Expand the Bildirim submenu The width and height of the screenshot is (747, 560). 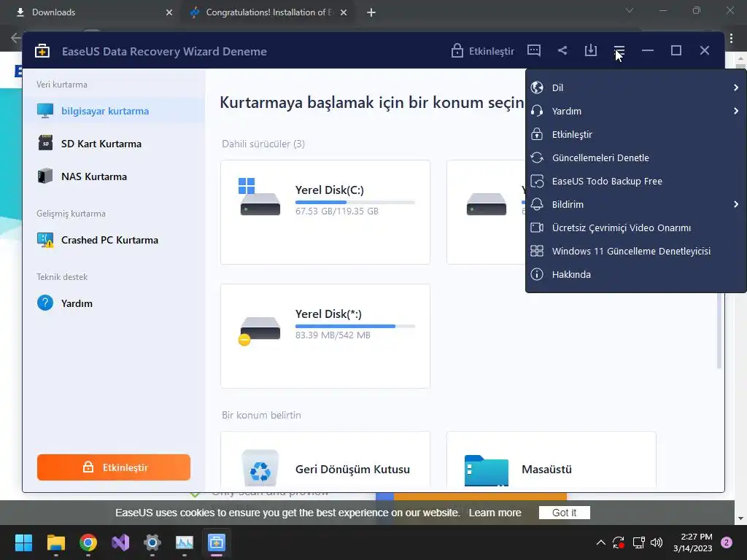pos(635,204)
